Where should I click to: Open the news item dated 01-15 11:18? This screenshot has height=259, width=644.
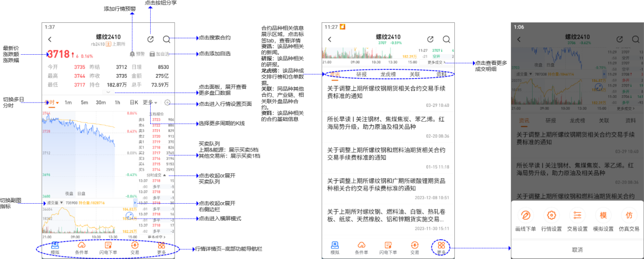tap(388, 157)
